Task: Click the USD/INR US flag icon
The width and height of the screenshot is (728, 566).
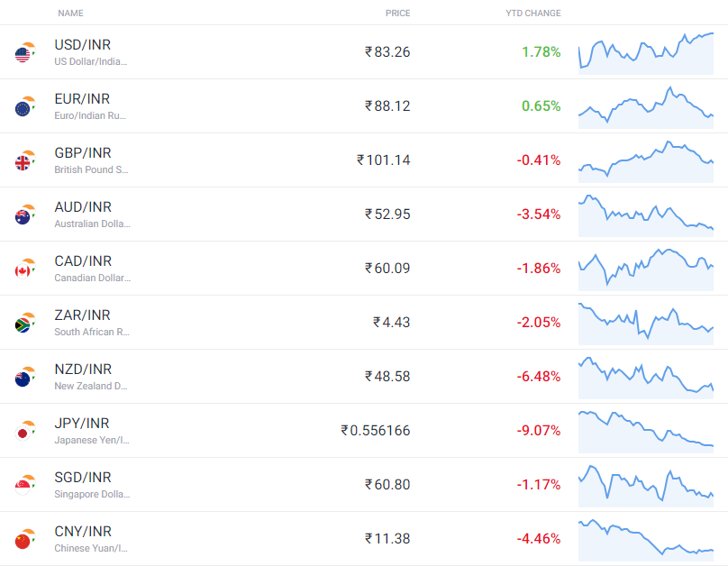Action: click(23, 54)
